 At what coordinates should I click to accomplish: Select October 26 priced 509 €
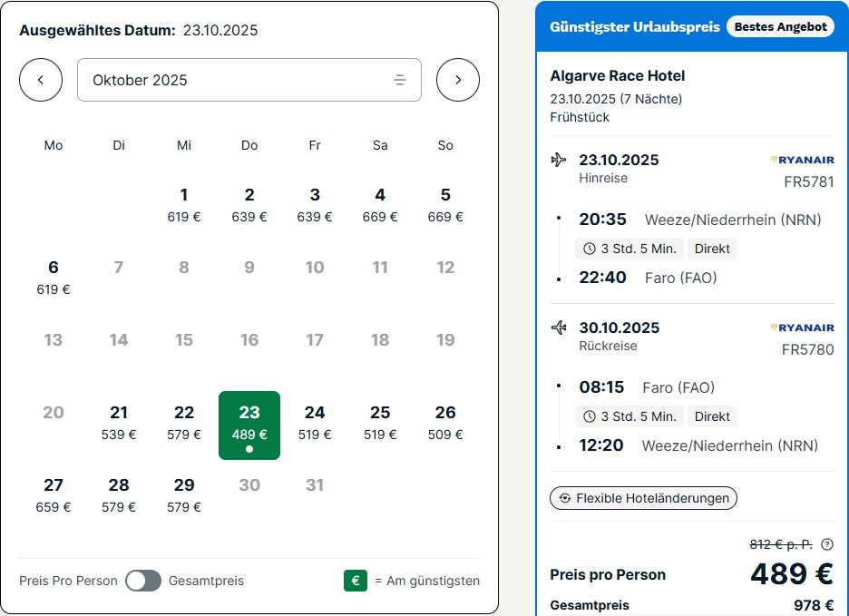click(x=445, y=423)
